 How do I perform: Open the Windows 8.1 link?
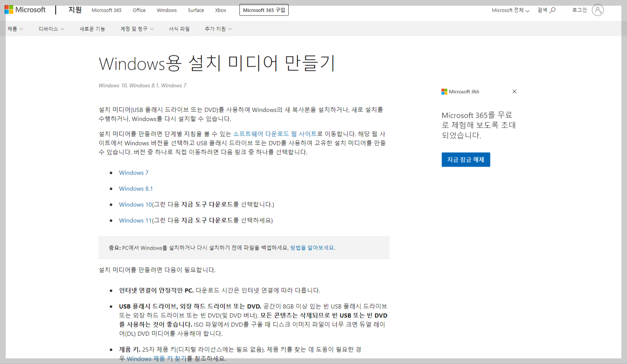point(136,189)
